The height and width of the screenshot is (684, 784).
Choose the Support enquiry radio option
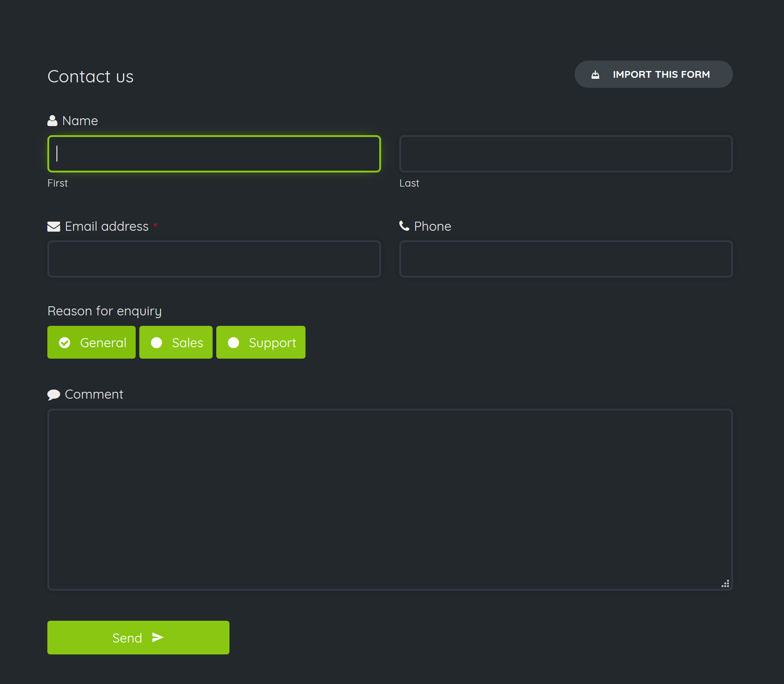click(x=261, y=342)
